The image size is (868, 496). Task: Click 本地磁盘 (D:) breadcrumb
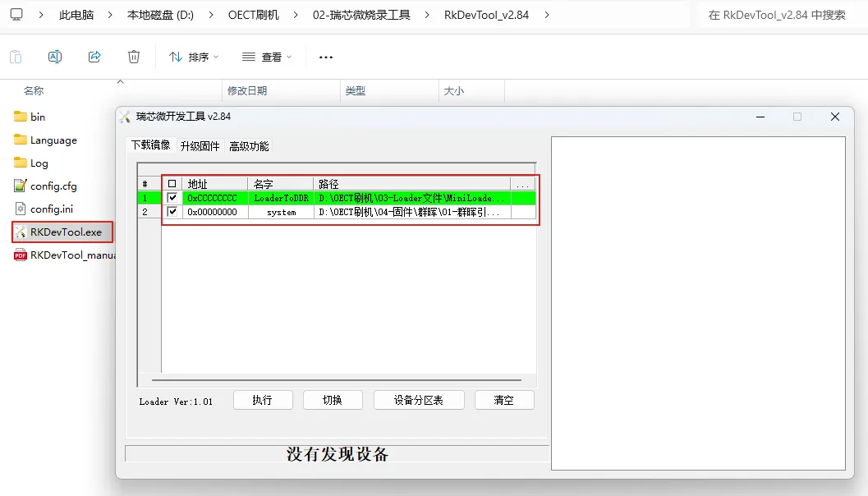[x=160, y=15]
